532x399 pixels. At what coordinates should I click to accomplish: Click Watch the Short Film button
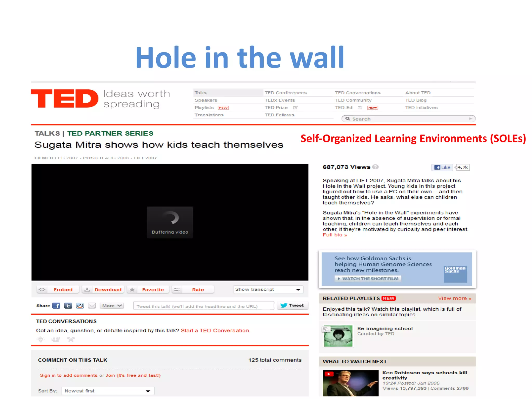[x=368, y=278]
